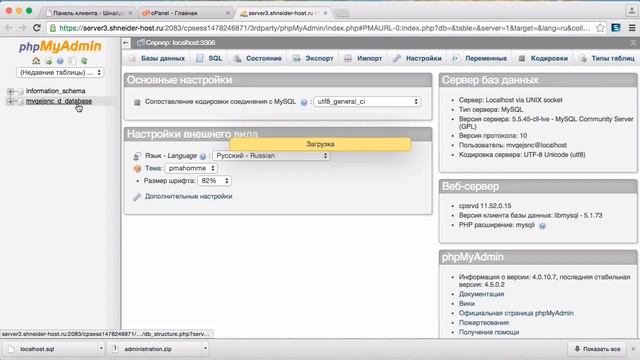Open Официальная страница phpMyAdmin link
This screenshot has height=360, width=640.
pos(516,313)
